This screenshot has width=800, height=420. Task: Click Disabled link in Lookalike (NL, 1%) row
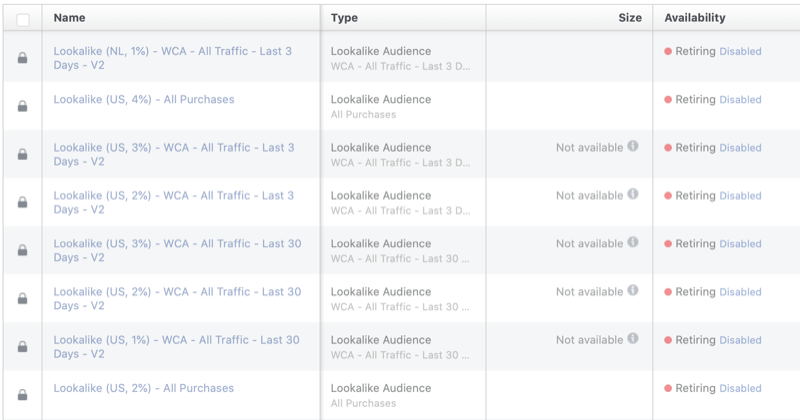[x=740, y=51]
